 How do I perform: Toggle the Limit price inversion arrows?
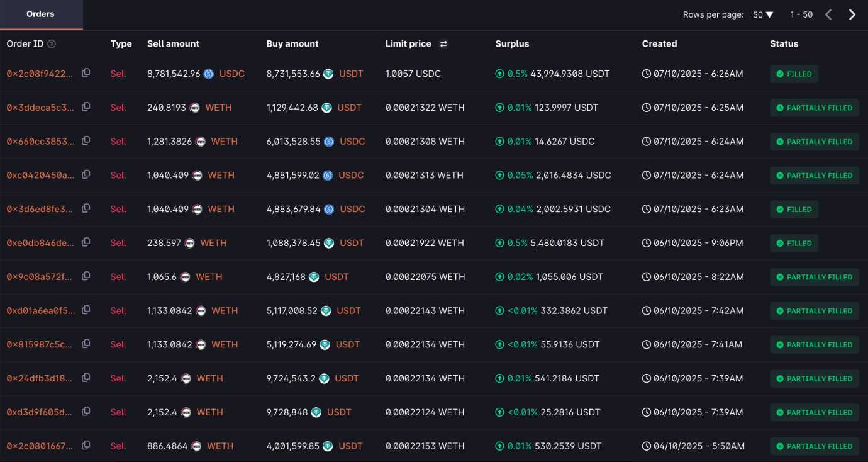point(443,44)
